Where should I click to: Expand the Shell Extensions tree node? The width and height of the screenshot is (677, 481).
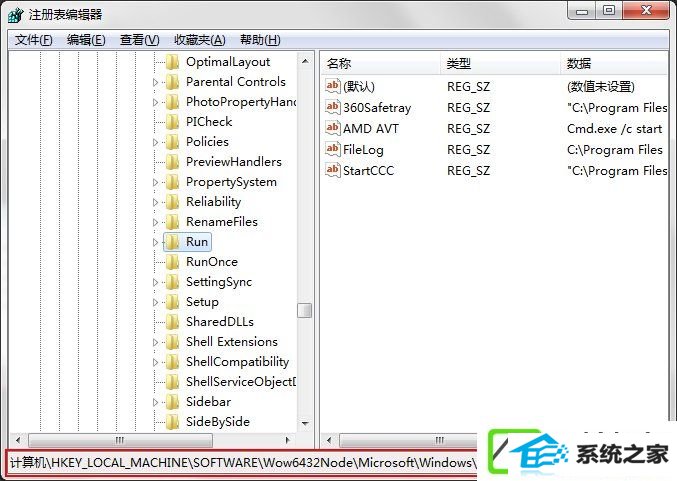click(x=155, y=342)
